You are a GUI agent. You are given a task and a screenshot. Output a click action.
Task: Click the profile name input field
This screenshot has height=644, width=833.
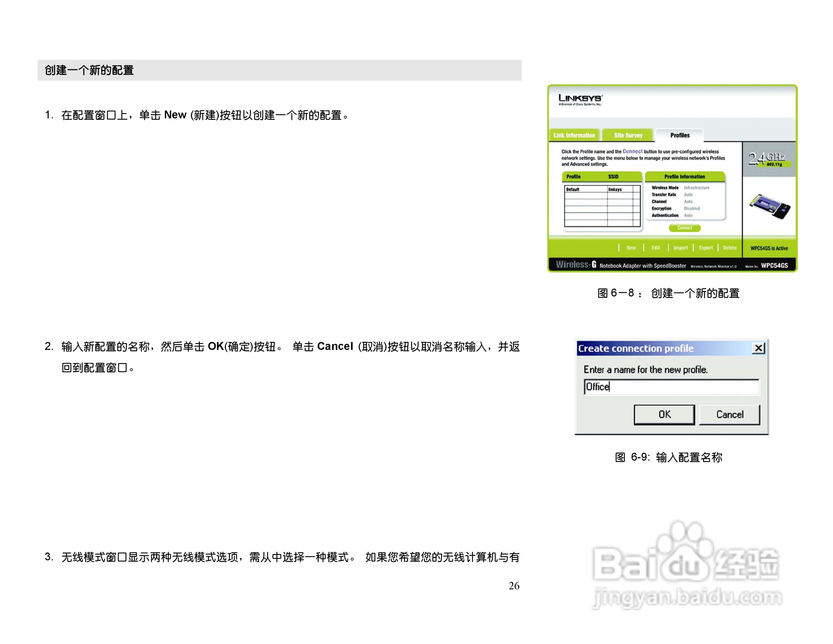coord(671,387)
